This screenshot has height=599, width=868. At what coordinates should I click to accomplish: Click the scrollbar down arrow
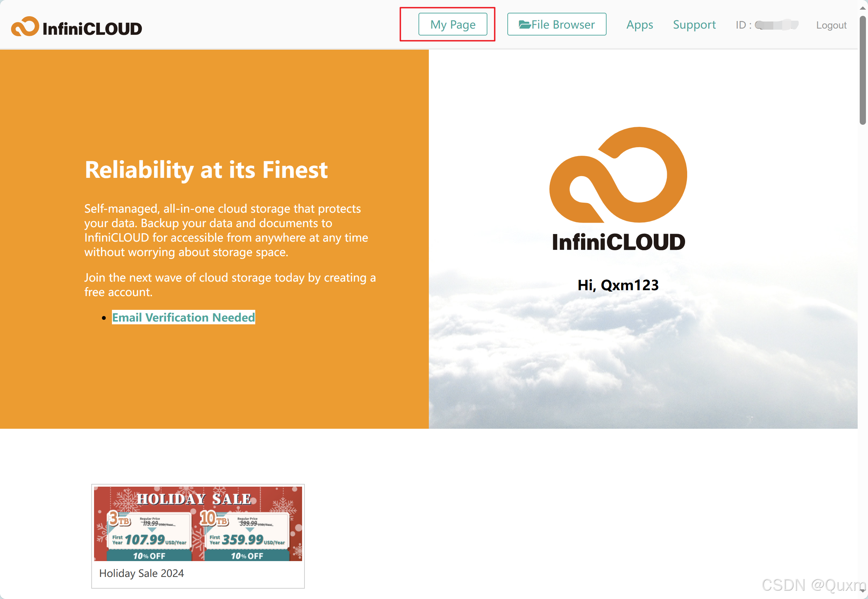[862, 590]
